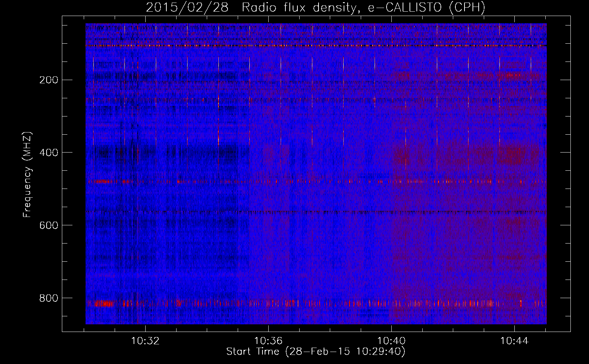Click the 10:32 time tick label
The width and height of the screenshot is (589, 364).
145,341
